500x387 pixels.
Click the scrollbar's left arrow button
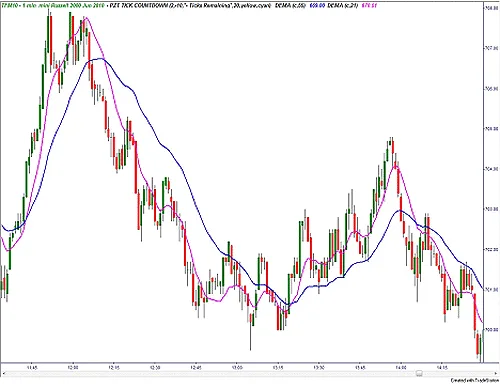[3, 373]
